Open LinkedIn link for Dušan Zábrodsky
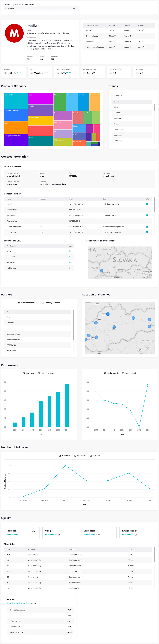 (147, 227)
